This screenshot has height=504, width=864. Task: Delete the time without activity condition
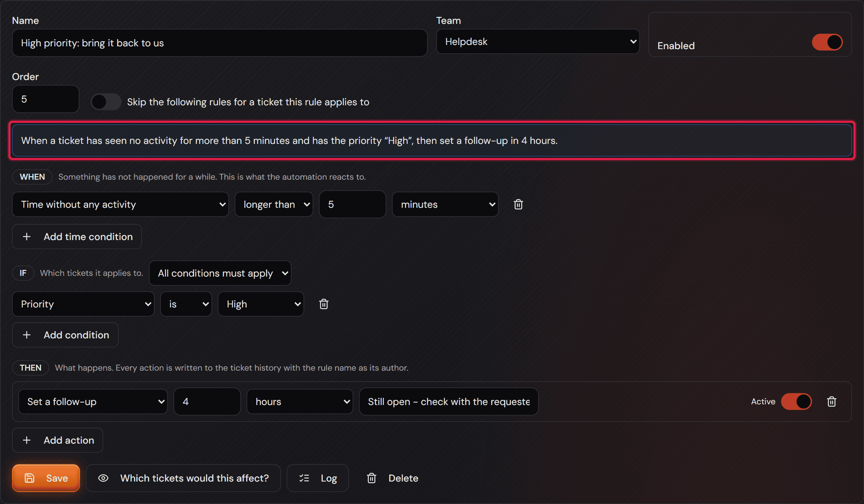pos(518,204)
